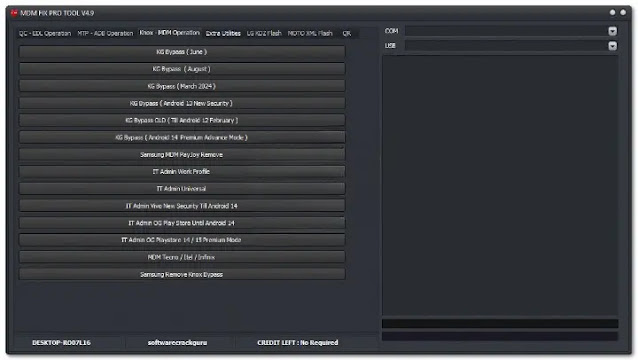Open the MTP - ADB Operation tab
This screenshot has height=360, width=638.
105,33
